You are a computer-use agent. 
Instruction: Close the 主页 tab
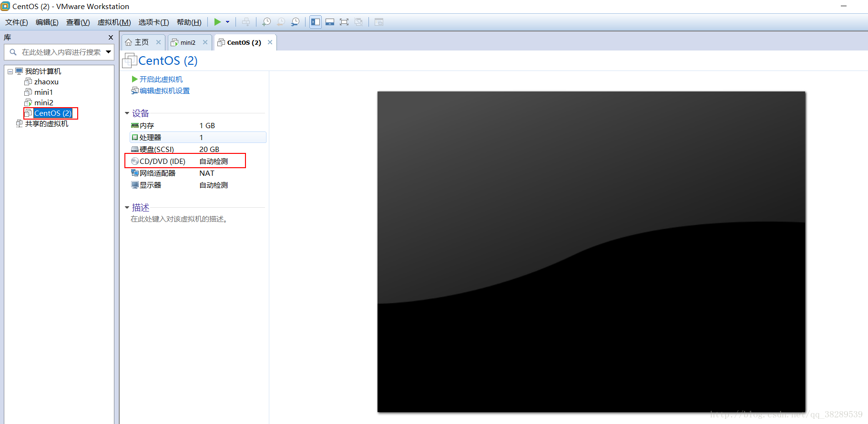coord(159,42)
